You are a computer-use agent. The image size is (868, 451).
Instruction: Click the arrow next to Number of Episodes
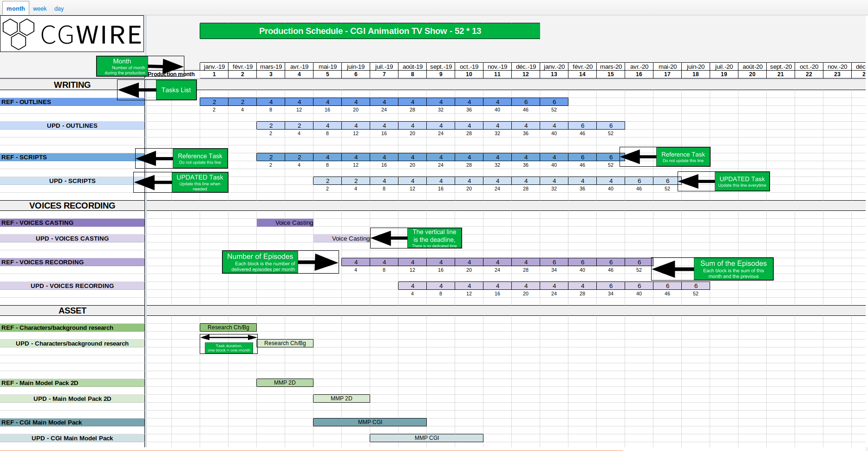pyautogui.click(x=318, y=262)
